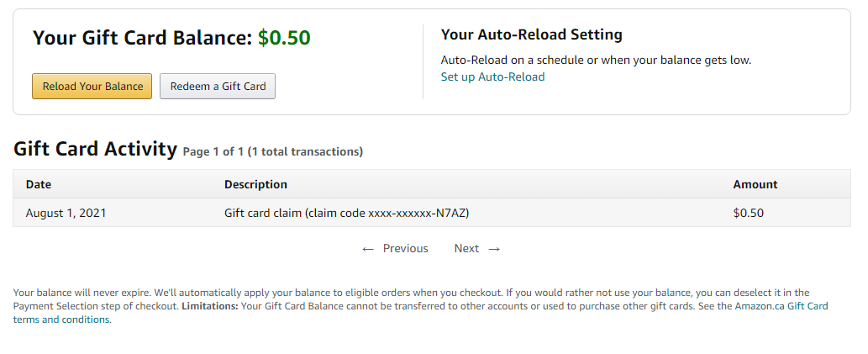
Task: Click the Reload Your Balance button
Action: click(92, 87)
